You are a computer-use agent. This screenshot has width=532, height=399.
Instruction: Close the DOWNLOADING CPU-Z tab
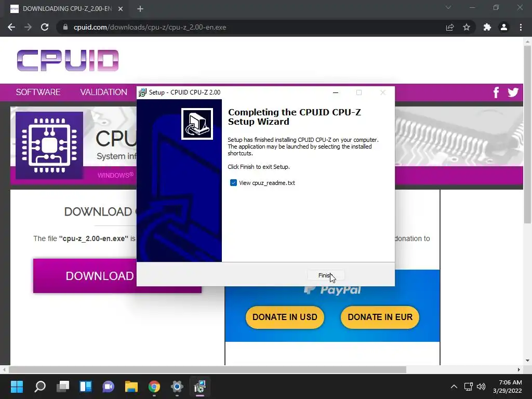click(121, 9)
